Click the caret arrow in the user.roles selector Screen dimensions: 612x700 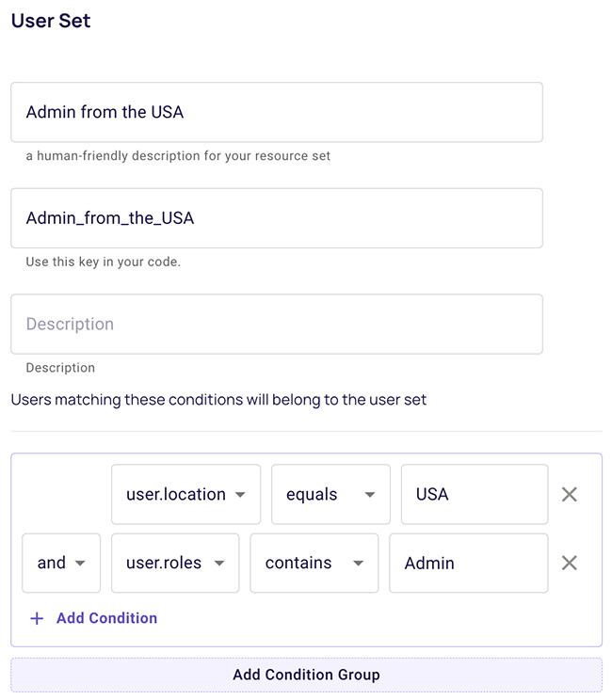(x=218, y=564)
